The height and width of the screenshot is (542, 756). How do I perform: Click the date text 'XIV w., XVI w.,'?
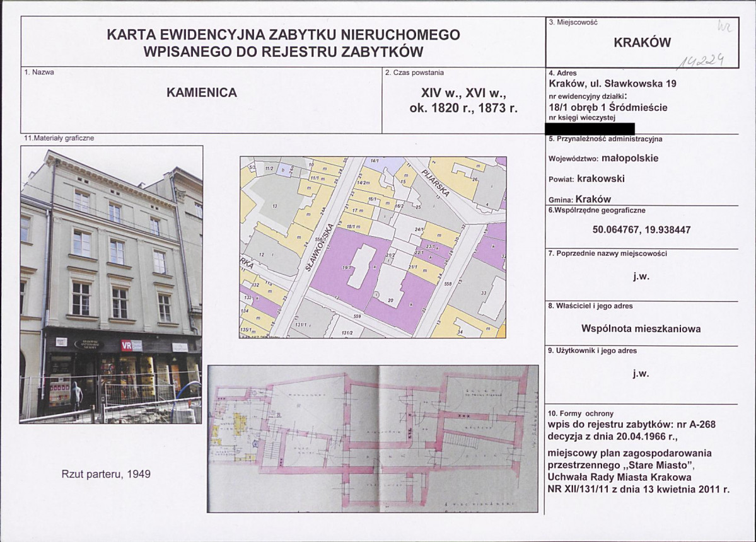coord(463,92)
